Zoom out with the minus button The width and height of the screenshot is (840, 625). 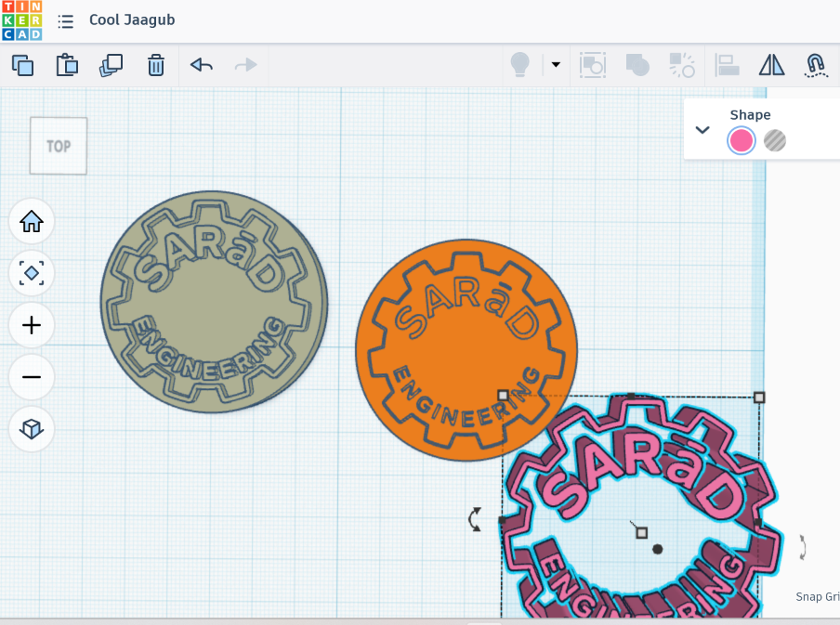coord(32,377)
